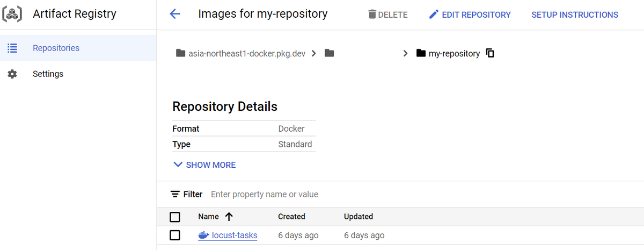This screenshot has width=644, height=250.
Task: Click folder icon before asia-northeast1-docker.pkg.dev
Action: tap(180, 53)
